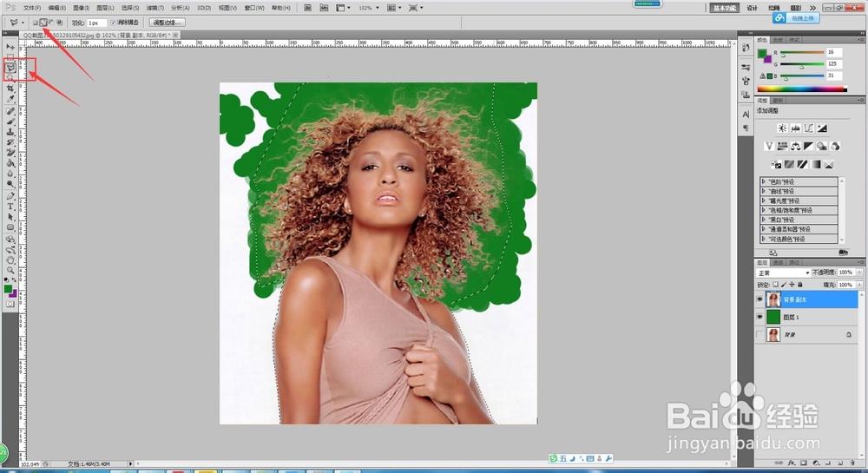Select the Horizontal Type tool

10,207
